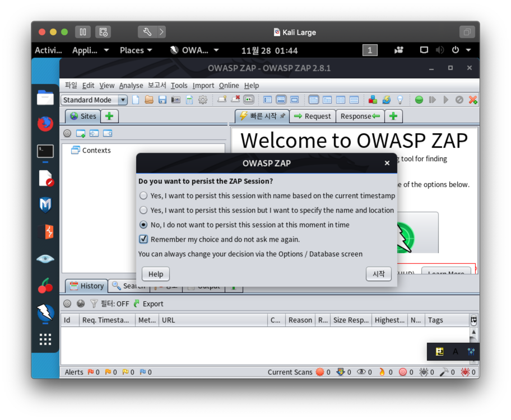
Task: Click Export in the History toolbar
Action: pyautogui.click(x=148, y=304)
